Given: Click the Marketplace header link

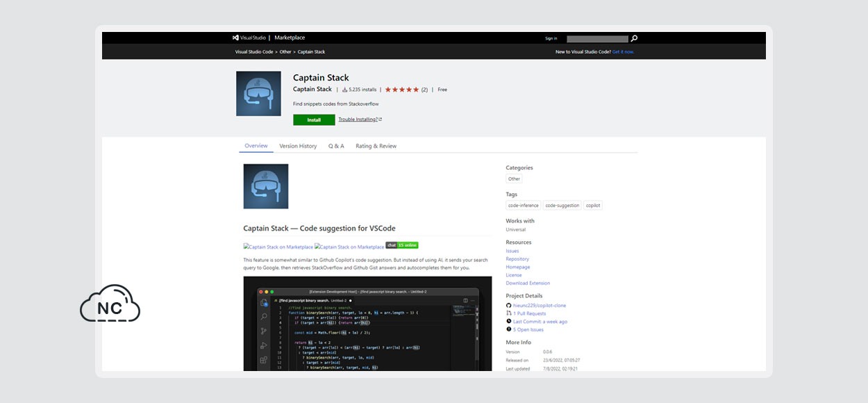Looking at the screenshot, I should tap(290, 38).
